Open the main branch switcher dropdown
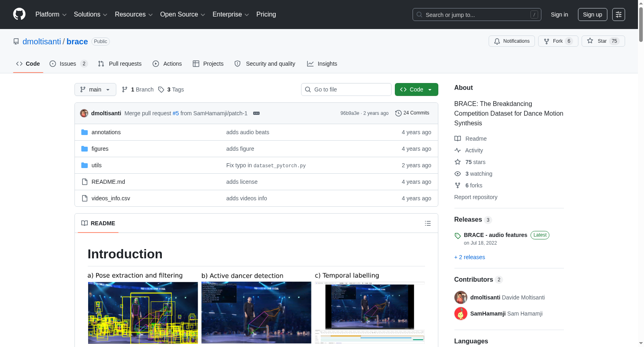This screenshot has width=644, height=347. coord(95,89)
